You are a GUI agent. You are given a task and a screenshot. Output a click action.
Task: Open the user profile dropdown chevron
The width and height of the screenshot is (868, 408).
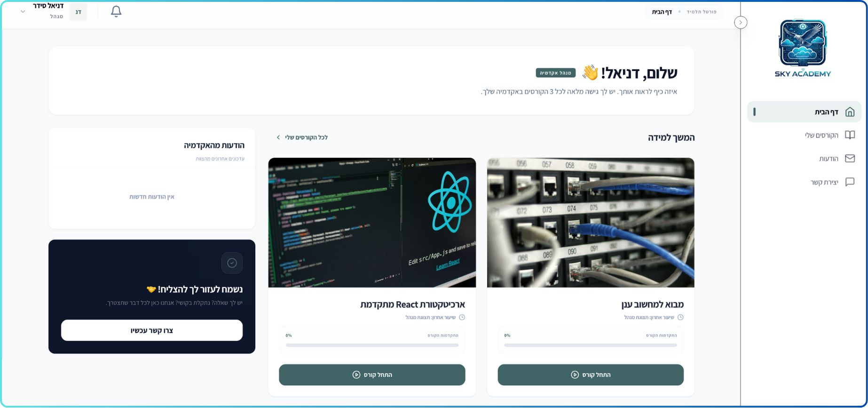pos(23,12)
